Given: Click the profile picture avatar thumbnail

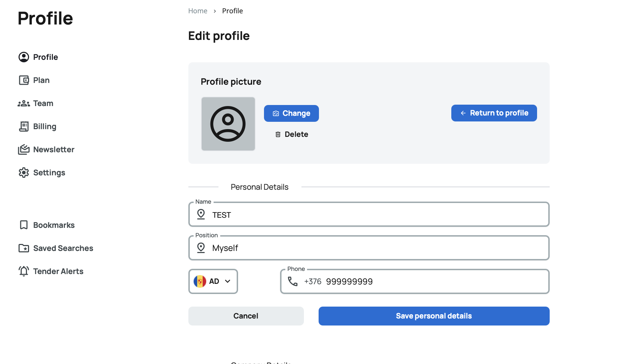Looking at the screenshot, I should [x=228, y=124].
